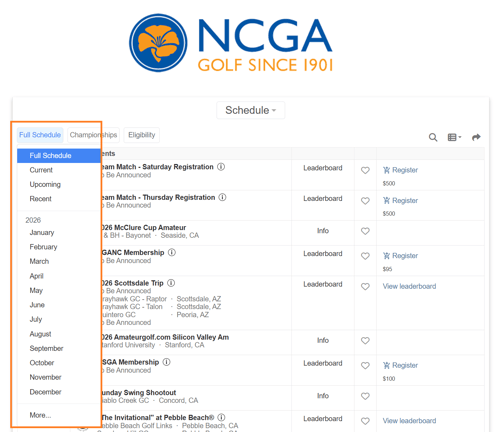Favorite Team Match Thursday Registration heart
Image resolution: width=494 pixels, height=432 pixels.
point(365,201)
